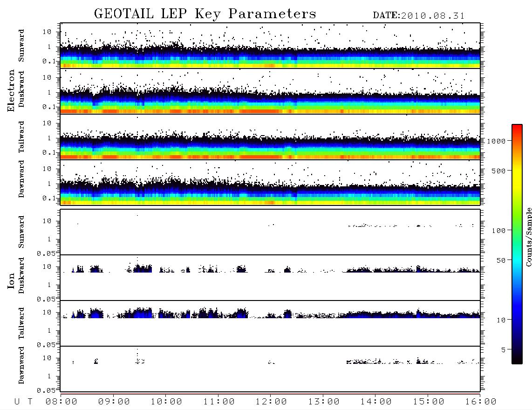Image resolution: width=532 pixels, height=410 pixels.
Task: Click the Ion Sunward axis label
Action: coord(21,232)
